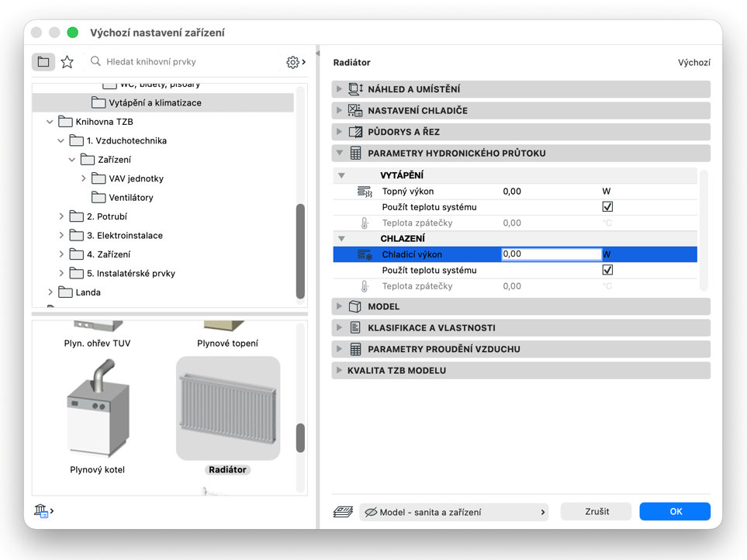Click the Půdorys a řez panel icon
Viewport: 747px width, 560px height.
355,132
